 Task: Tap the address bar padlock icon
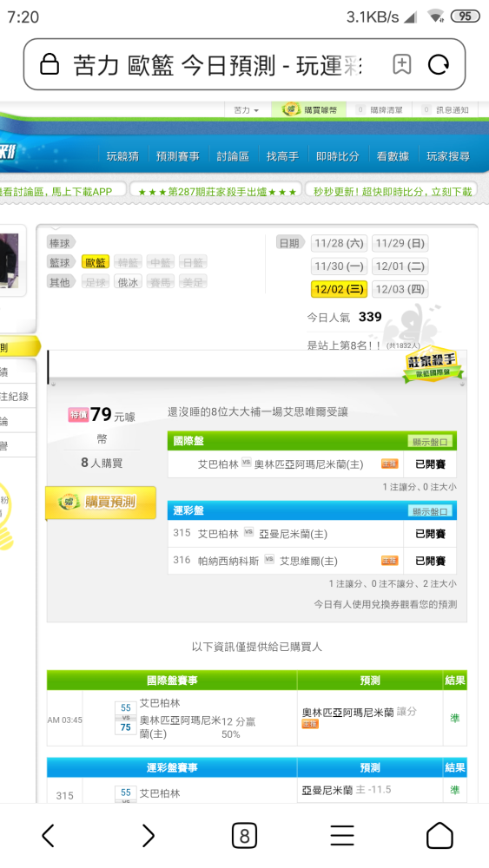[50, 64]
